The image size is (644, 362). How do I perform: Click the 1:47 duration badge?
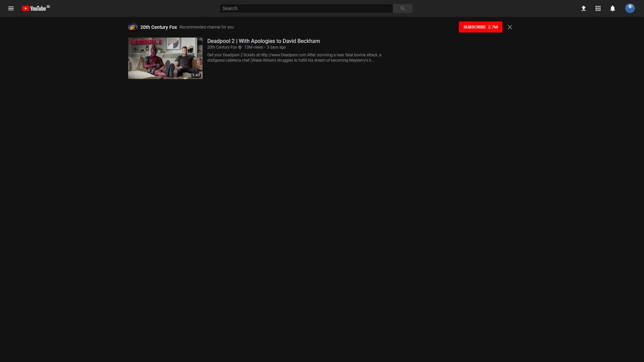point(196,75)
